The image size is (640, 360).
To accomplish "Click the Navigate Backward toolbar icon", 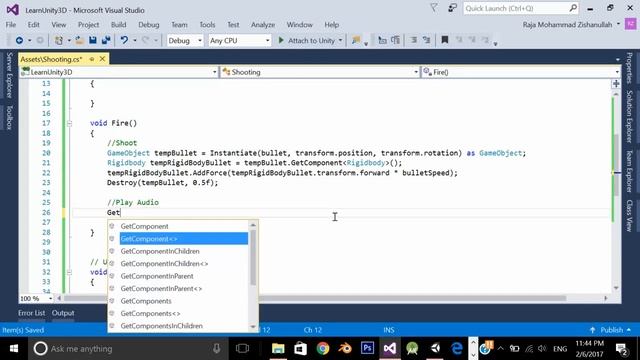I will point(19,40).
